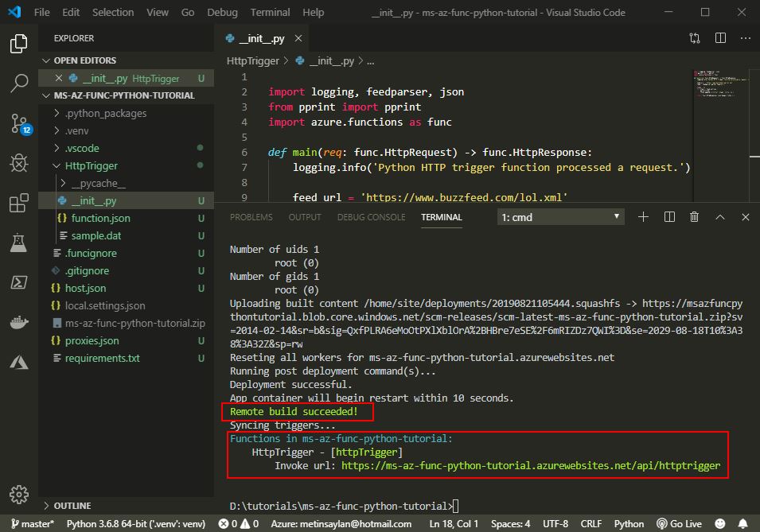Change language mode from Python
This screenshot has width=760, height=532.
pyautogui.click(x=629, y=524)
